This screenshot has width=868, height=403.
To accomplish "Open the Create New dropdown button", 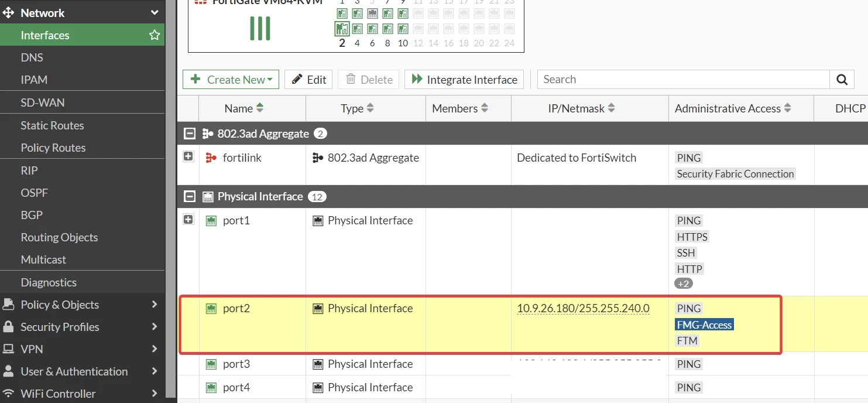I will 231,80.
